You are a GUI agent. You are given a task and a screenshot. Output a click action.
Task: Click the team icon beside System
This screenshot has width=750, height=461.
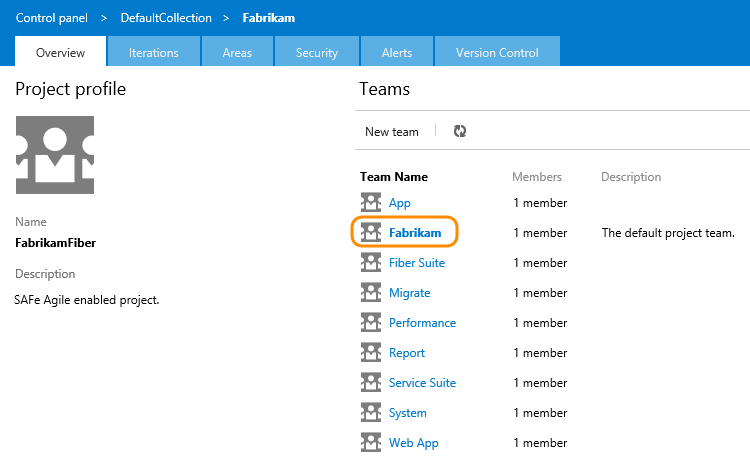click(x=371, y=412)
